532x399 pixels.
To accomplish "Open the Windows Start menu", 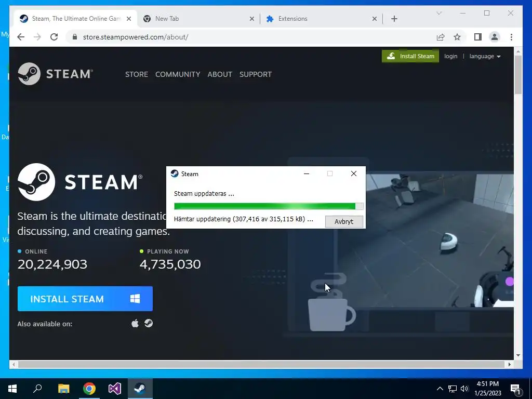I will click(12, 389).
